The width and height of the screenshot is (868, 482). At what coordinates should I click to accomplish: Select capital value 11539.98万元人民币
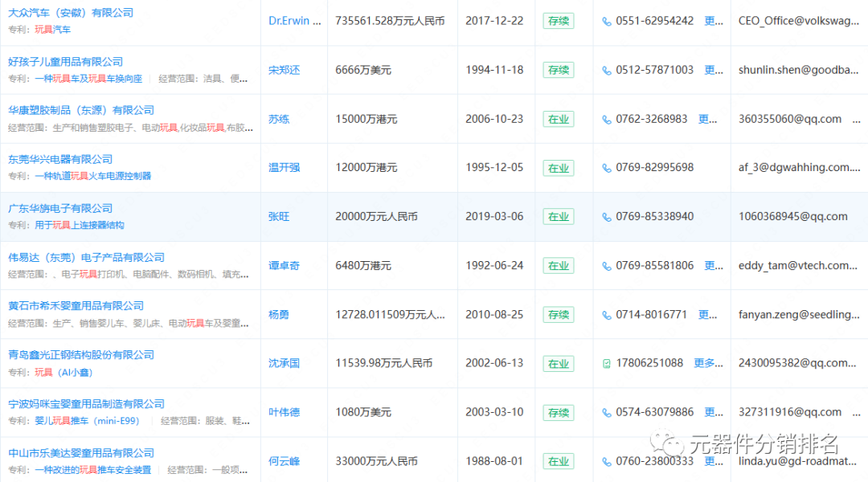[383, 363]
